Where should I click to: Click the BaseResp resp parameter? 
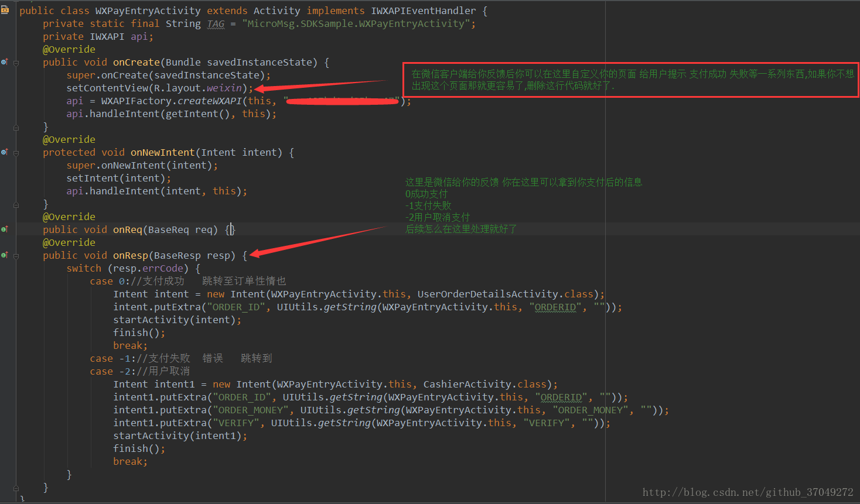[x=192, y=255]
